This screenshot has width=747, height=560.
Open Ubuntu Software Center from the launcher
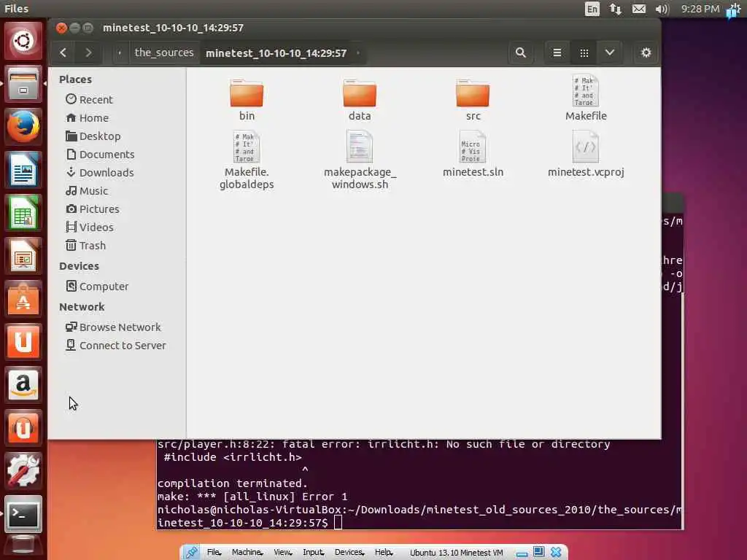pos(23,299)
